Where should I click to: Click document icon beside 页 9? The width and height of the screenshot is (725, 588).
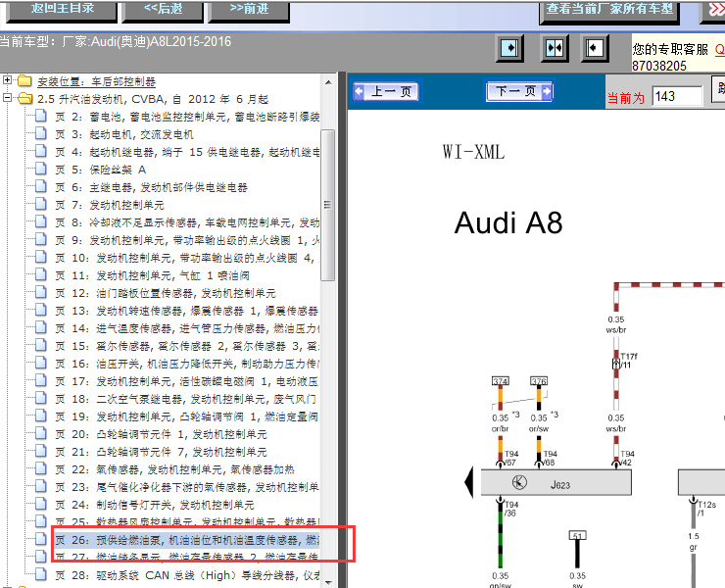[x=41, y=239]
